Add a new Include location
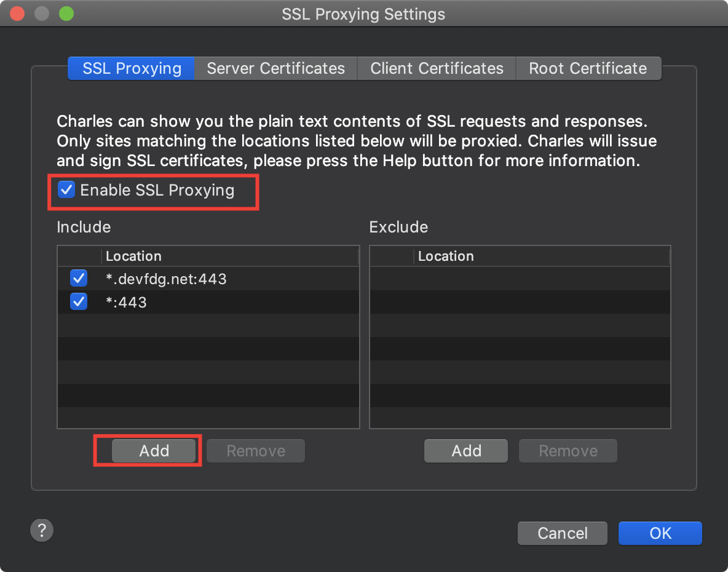728x572 pixels. coord(154,451)
